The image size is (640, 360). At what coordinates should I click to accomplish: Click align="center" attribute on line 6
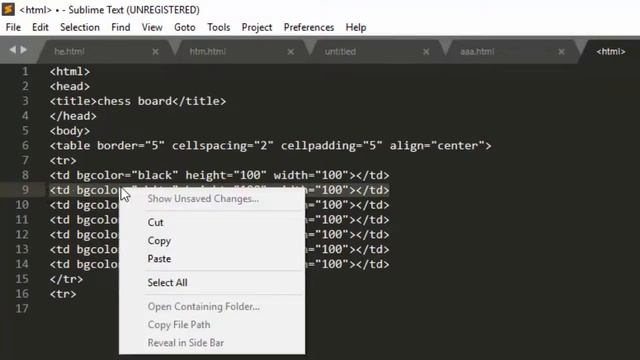click(437, 146)
